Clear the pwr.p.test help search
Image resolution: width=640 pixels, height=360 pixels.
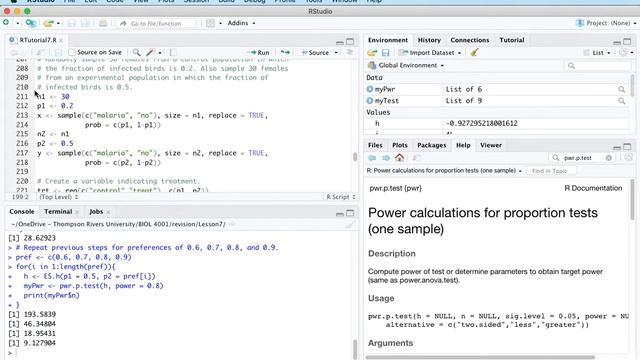coord(609,158)
